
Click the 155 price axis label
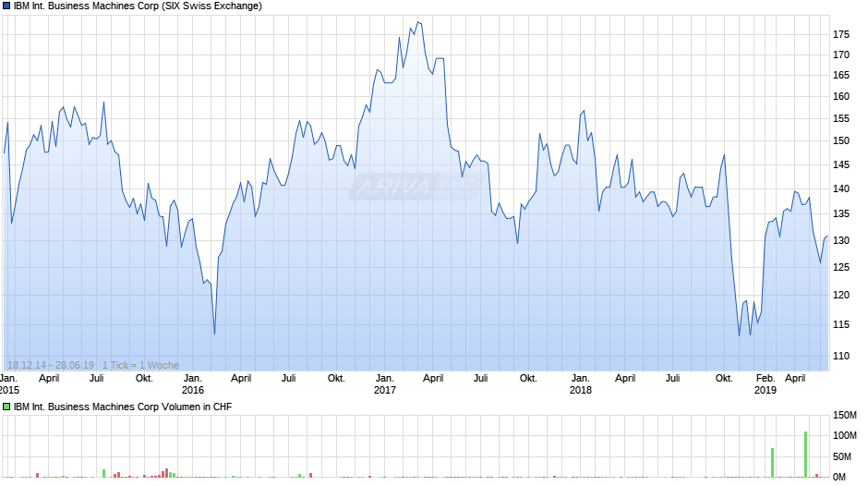coord(841,118)
